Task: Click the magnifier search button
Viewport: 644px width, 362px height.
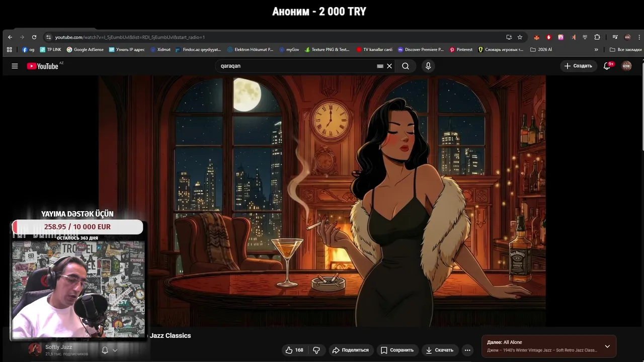Action: pyautogui.click(x=406, y=66)
